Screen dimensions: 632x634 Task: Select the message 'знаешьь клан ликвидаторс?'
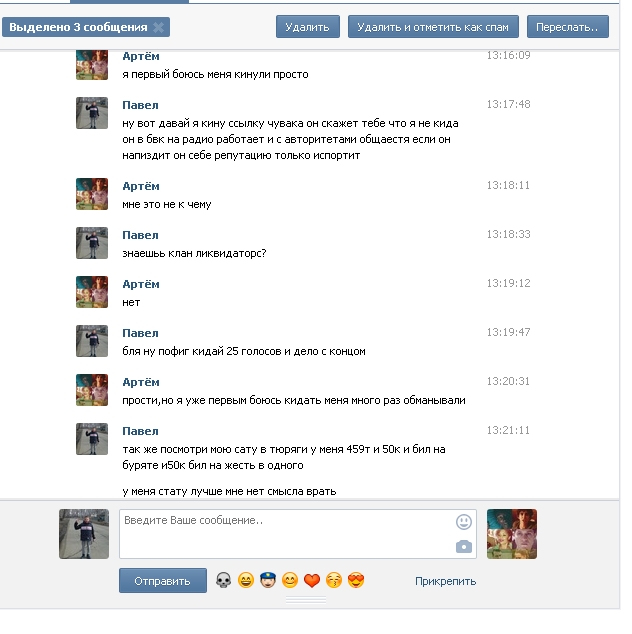(x=194, y=253)
